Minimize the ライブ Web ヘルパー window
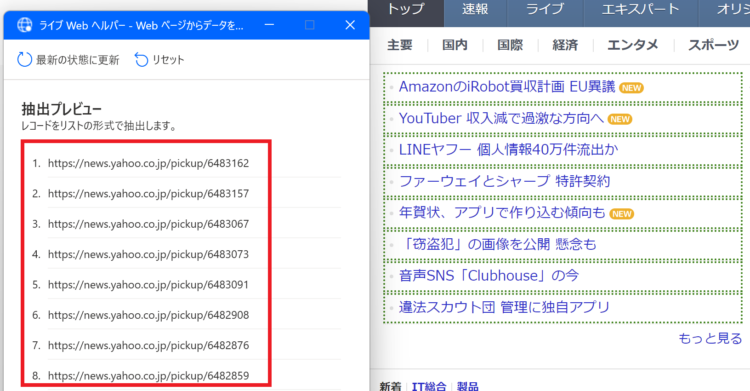This screenshot has height=391, width=750. tap(269, 25)
